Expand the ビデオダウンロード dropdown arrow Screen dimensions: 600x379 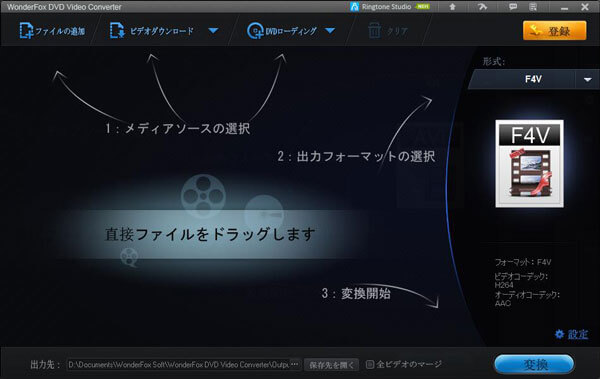(x=214, y=31)
